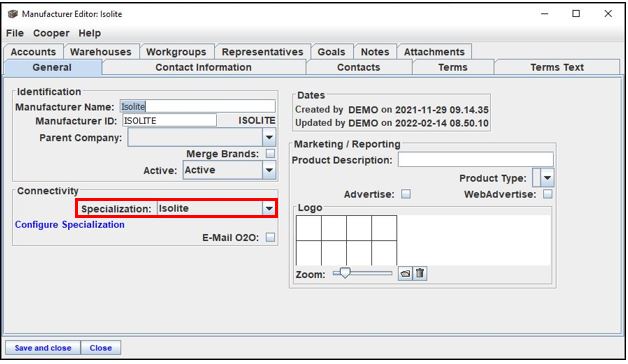The image size is (628, 364).
Task: Switch to the Representatives tab
Action: pos(262,52)
